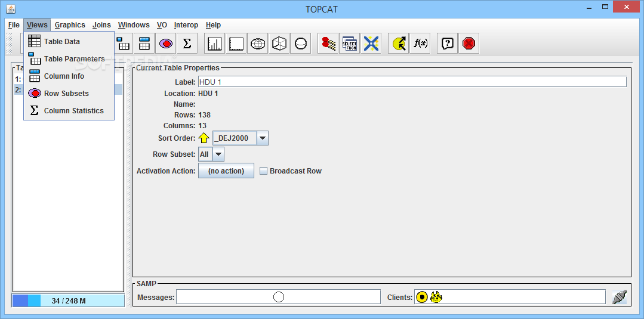
Task: Click the Java icon in the title bar
Action: point(11,8)
